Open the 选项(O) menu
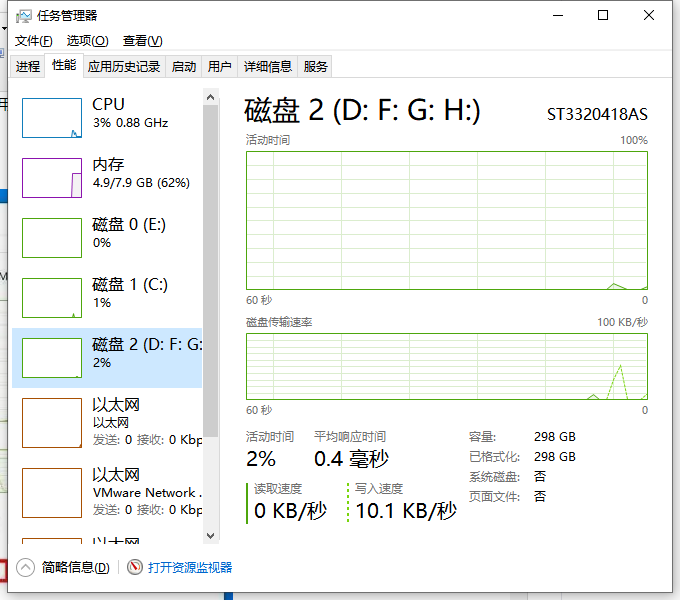This screenshot has width=680, height=600. (x=87, y=41)
